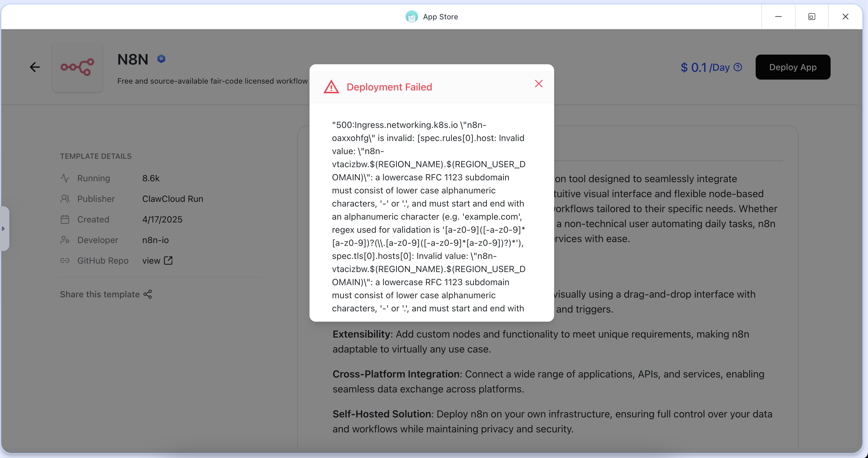
Task: Click the Extensibility feature heading
Action: (x=361, y=334)
